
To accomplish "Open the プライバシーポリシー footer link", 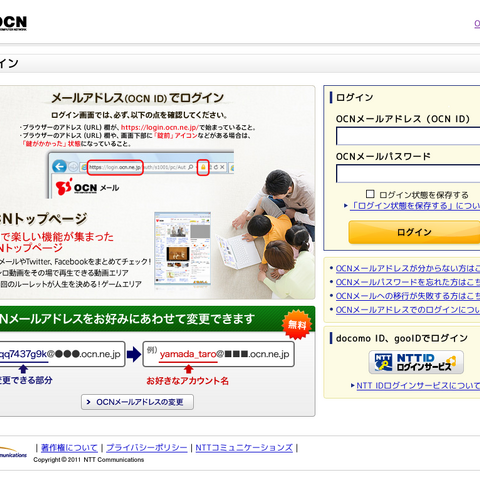I will [147, 448].
